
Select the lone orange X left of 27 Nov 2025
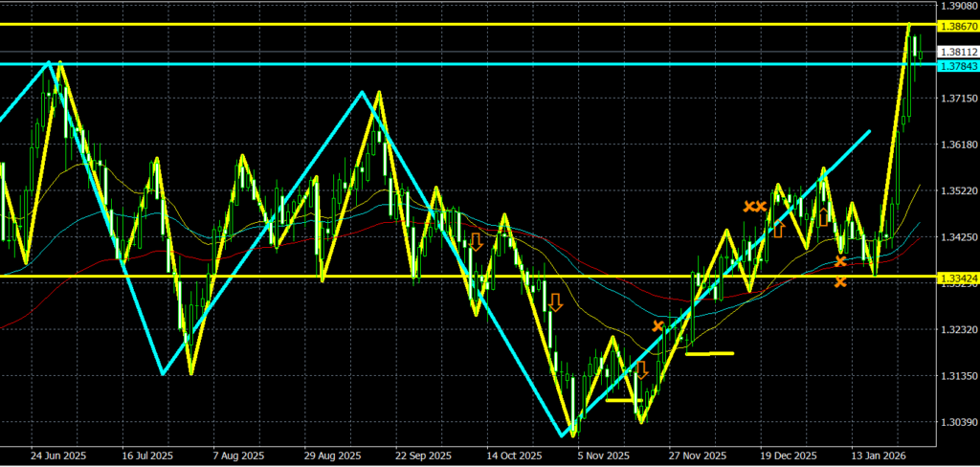(658, 327)
